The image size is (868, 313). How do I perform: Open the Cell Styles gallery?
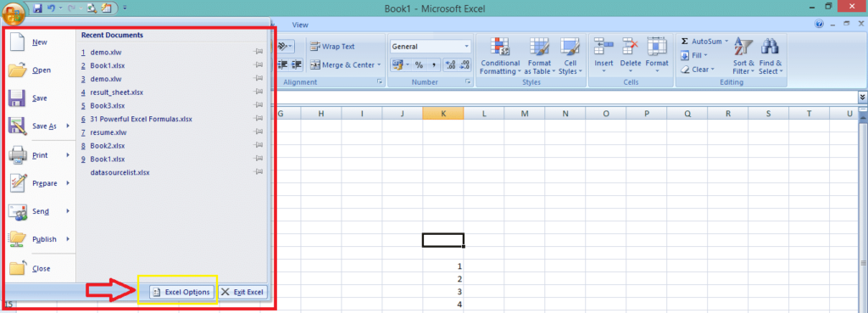click(570, 57)
